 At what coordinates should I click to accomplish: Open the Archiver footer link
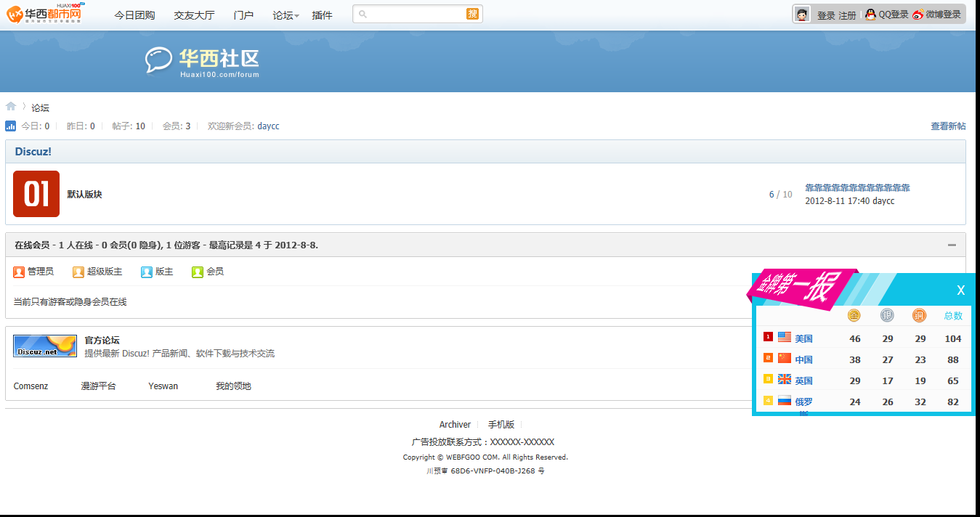[455, 425]
